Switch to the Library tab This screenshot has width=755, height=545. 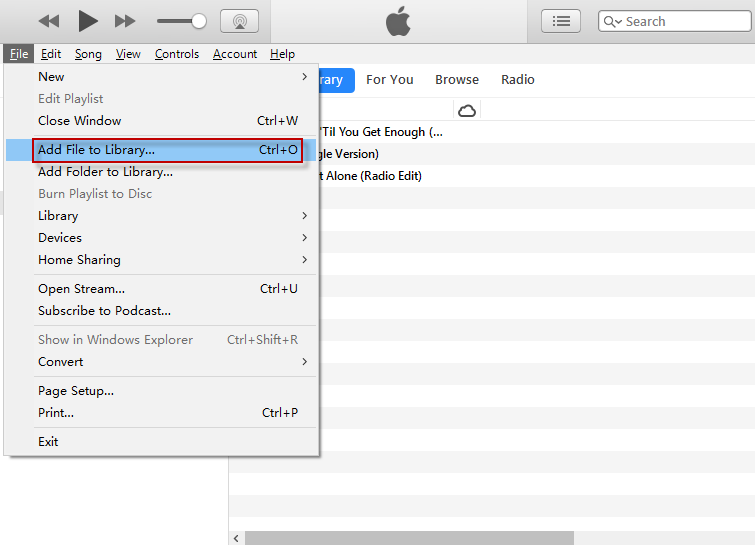(x=337, y=80)
